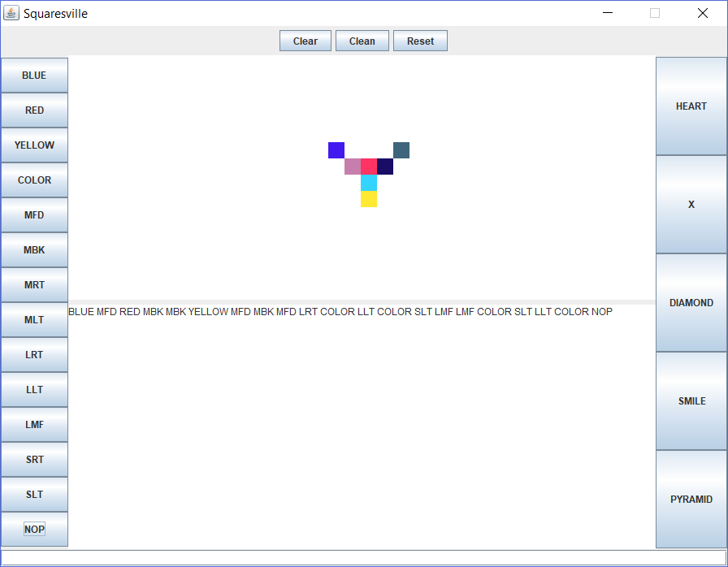Focus the bottom input text field
The width and height of the screenshot is (728, 567).
point(364,558)
